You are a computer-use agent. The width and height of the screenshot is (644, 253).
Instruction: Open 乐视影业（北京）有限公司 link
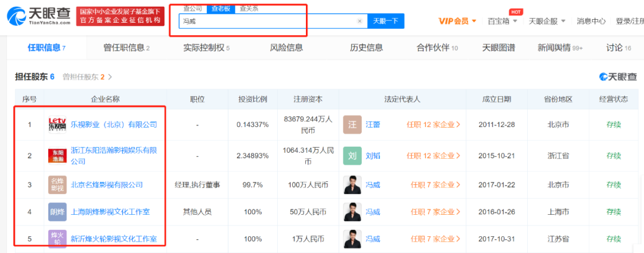pyautogui.click(x=114, y=125)
